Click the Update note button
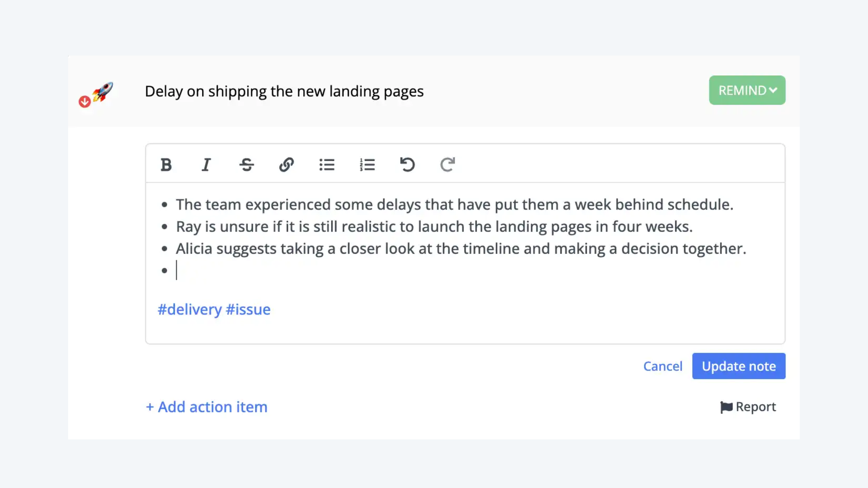 [739, 366]
